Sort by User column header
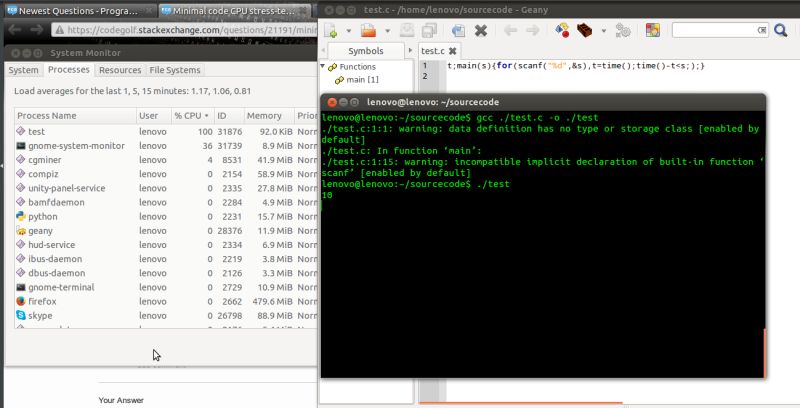This screenshot has width=800, height=408. click(x=153, y=116)
